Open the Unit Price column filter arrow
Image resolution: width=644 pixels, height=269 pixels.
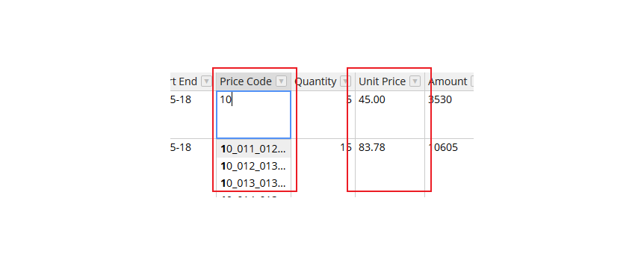point(415,81)
